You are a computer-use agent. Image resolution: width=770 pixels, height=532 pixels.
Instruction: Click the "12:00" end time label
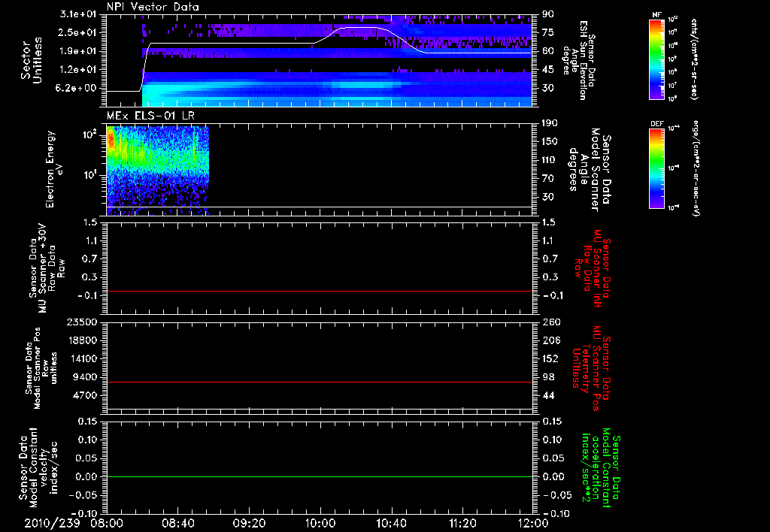(534, 523)
